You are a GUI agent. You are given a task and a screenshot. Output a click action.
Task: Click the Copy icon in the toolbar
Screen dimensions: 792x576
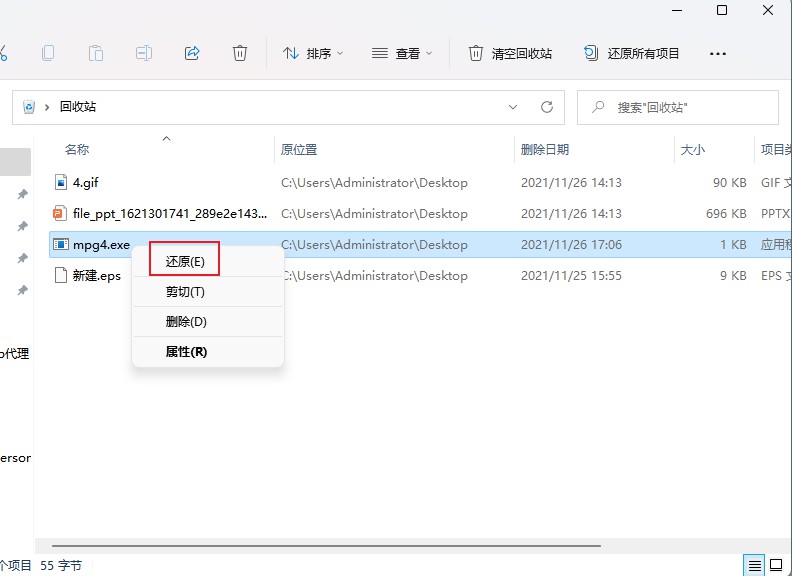pyautogui.click(x=48, y=53)
